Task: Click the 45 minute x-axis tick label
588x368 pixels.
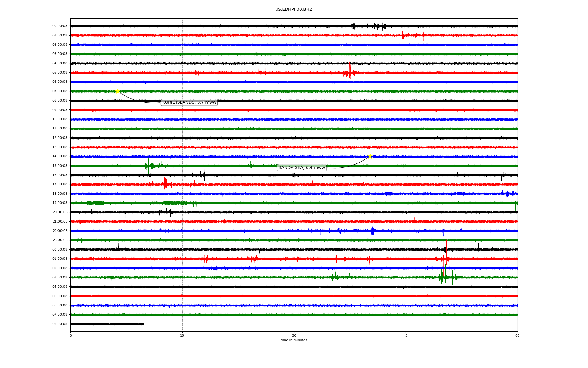Action: [x=406, y=335]
